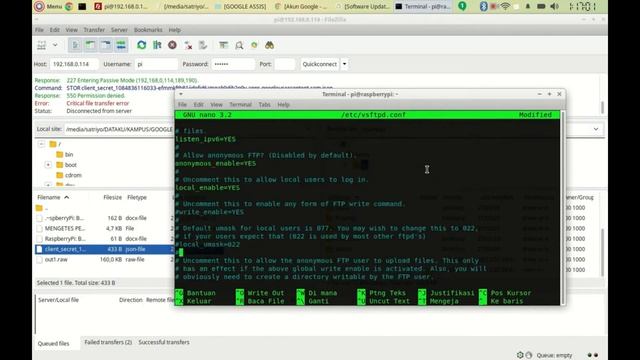Toggle the remote directory tree display
The image size is (640, 360).
click(x=106, y=45)
